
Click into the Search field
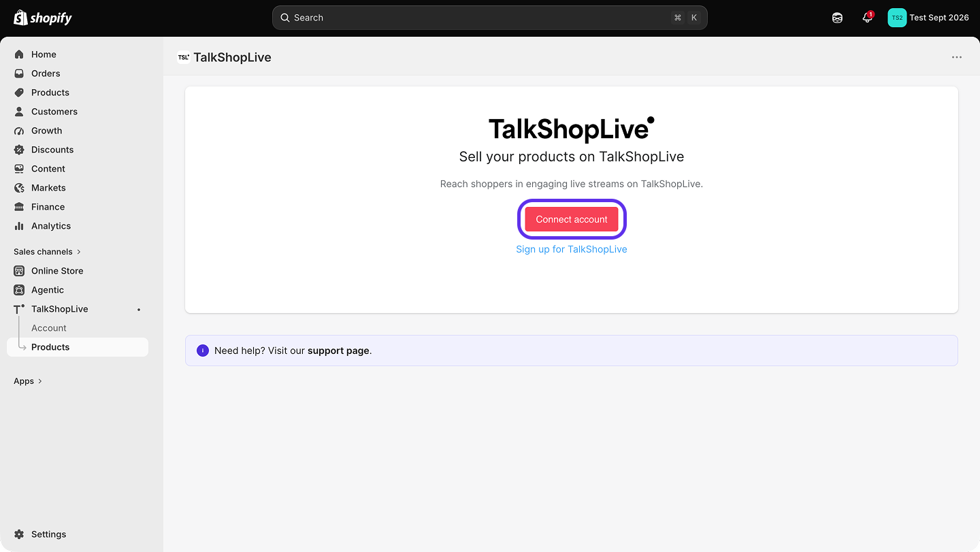(x=490, y=18)
